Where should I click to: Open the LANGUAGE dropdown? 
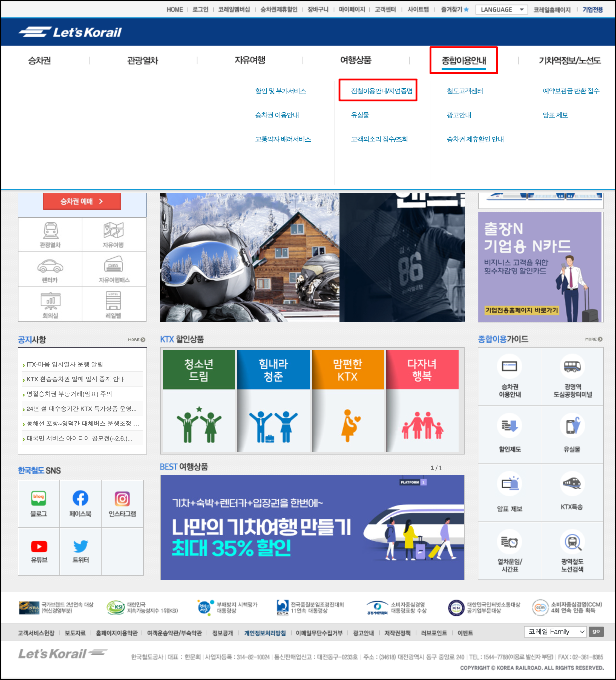coord(502,9)
